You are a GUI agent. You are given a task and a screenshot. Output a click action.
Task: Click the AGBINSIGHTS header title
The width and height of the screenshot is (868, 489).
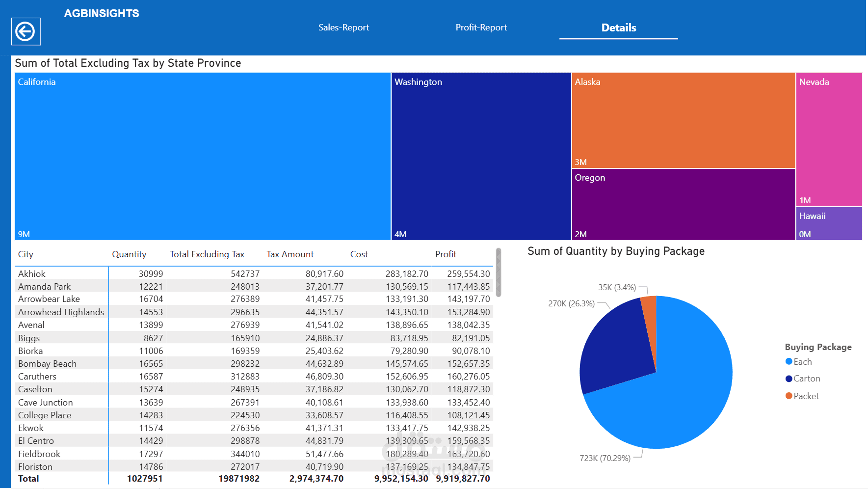pos(102,13)
